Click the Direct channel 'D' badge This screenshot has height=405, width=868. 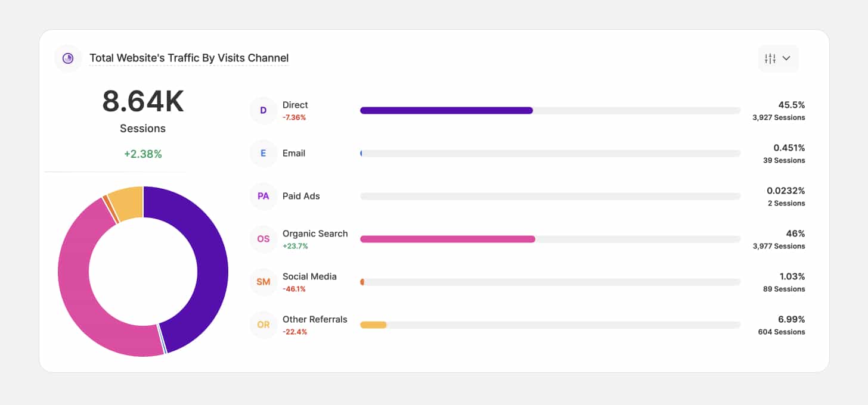[x=263, y=110]
